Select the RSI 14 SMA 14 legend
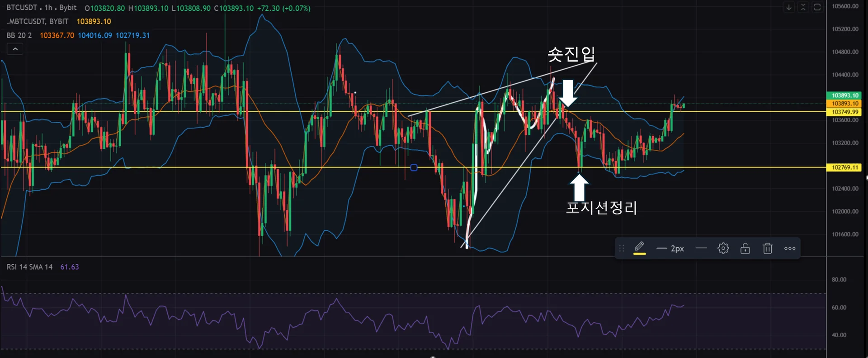This screenshot has height=358, width=868. (x=29, y=267)
